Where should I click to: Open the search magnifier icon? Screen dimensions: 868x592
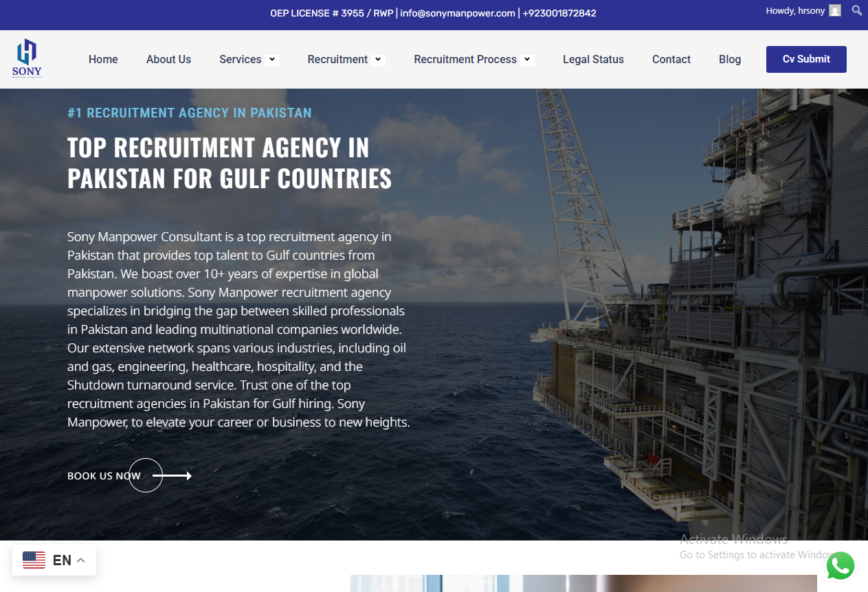point(857,10)
